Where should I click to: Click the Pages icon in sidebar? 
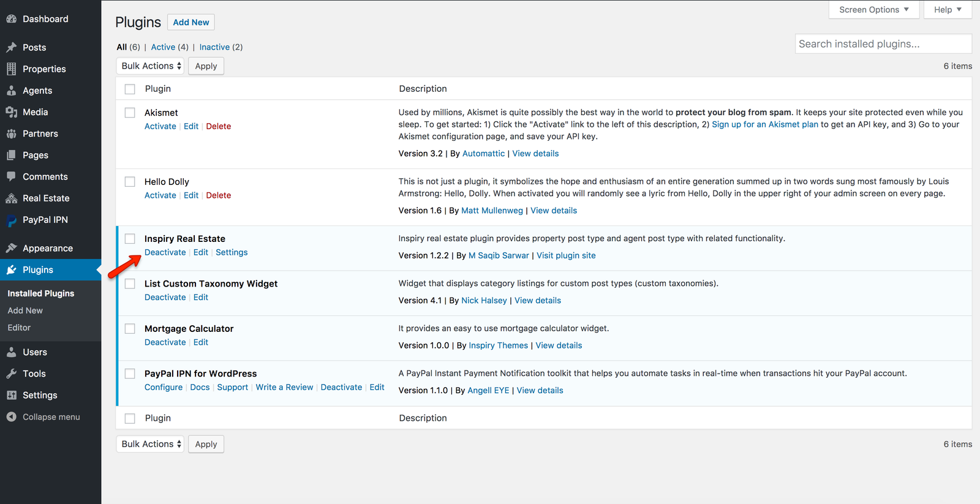[11, 155]
